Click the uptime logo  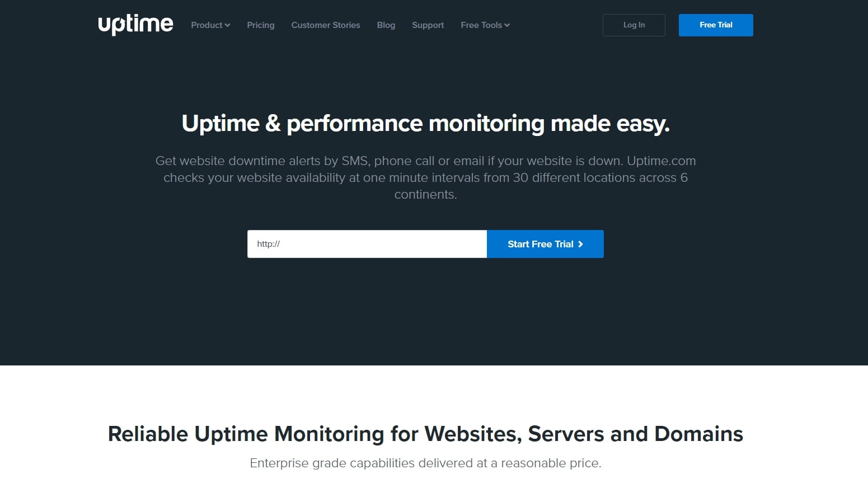click(135, 25)
